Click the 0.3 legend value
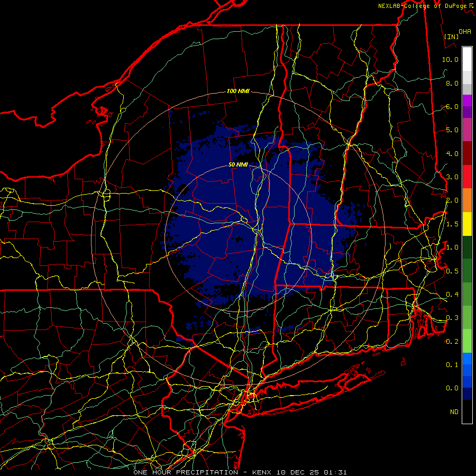476x476 pixels. click(452, 318)
